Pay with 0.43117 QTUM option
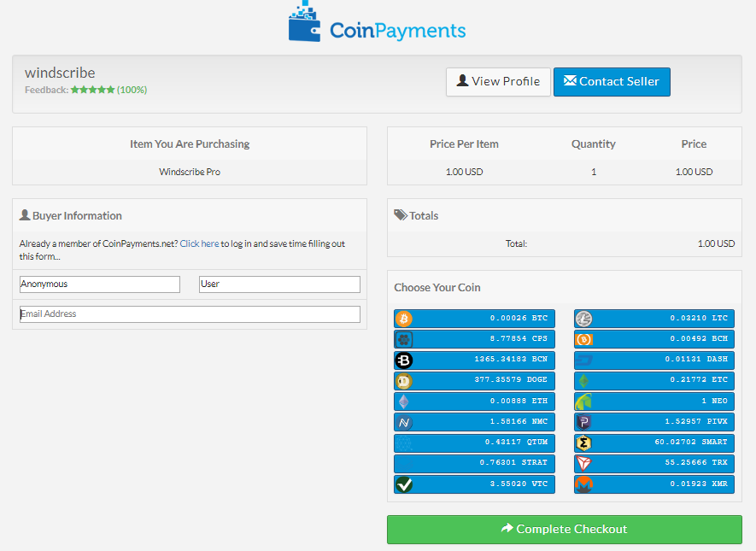This screenshot has width=756, height=551. click(474, 443)
